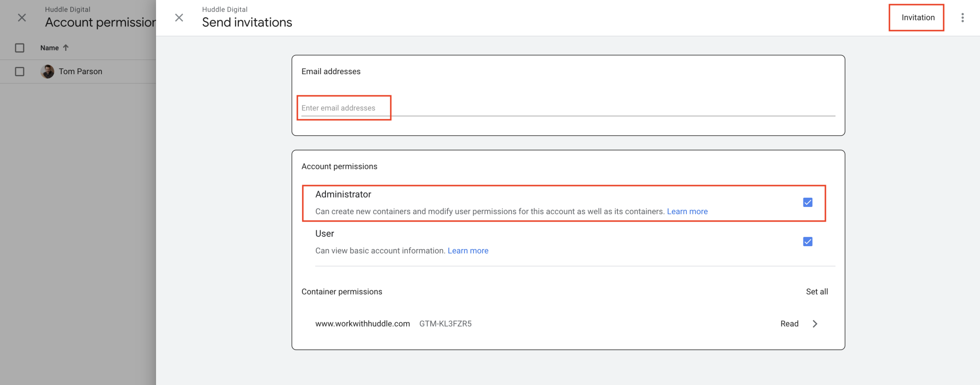Close the Send invitations panel
This screenshot has width=980, height=385.
tap(179, 18)
